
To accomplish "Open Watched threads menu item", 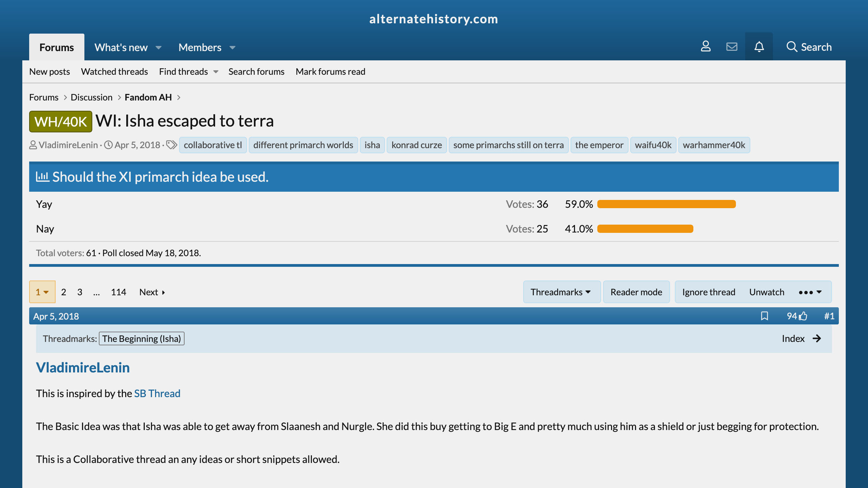I will pyautogui.click(x=114, y=71).
